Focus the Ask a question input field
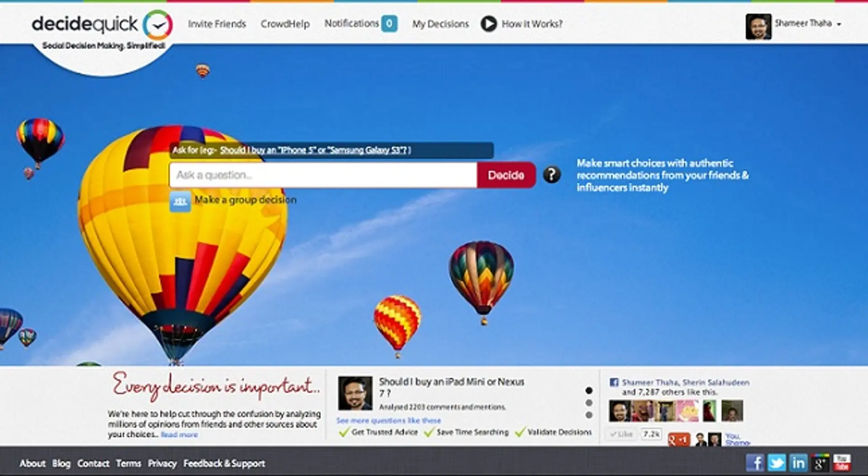Viewport: 868px width, 476px height. coord(323,175)
